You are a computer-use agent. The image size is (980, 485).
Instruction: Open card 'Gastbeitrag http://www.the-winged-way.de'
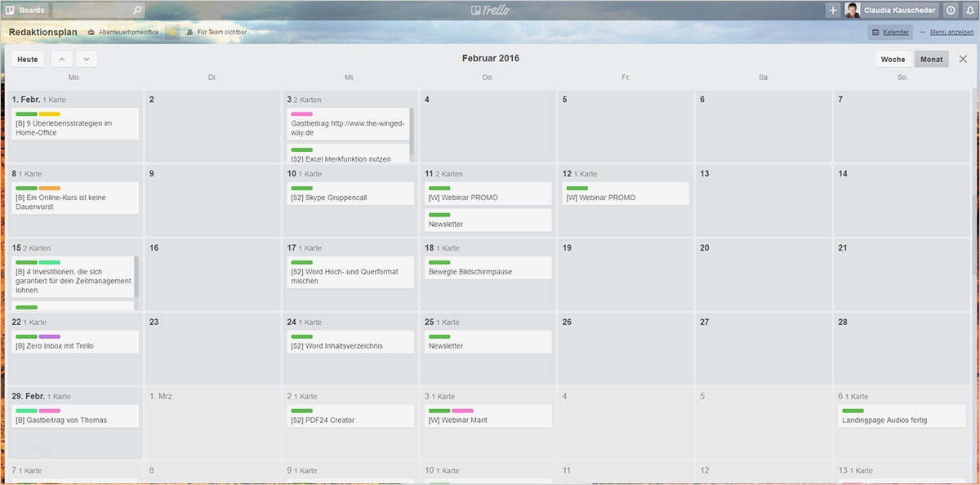tap(347, 123)
